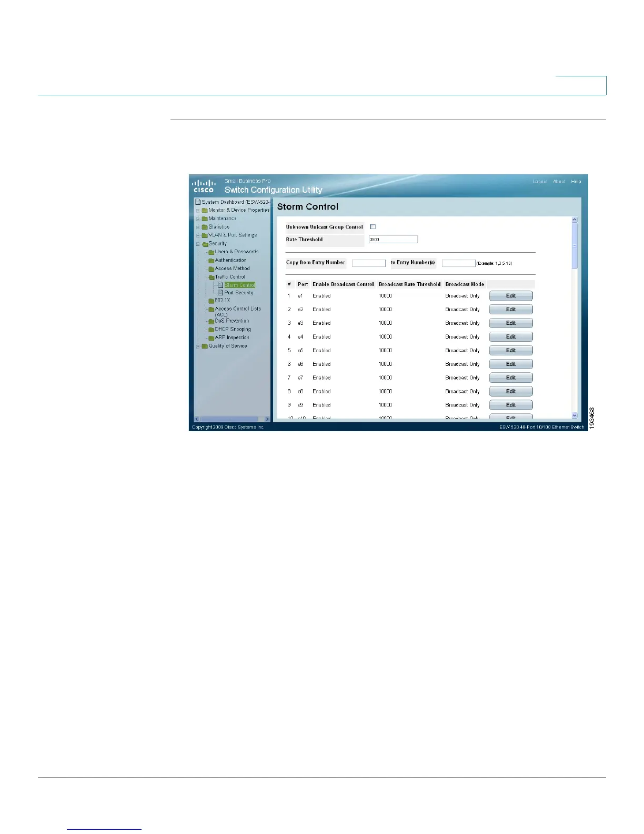This screenshot has height=834, width=644.
Task: Click the Port column header
Action: [x=303, y=284]
